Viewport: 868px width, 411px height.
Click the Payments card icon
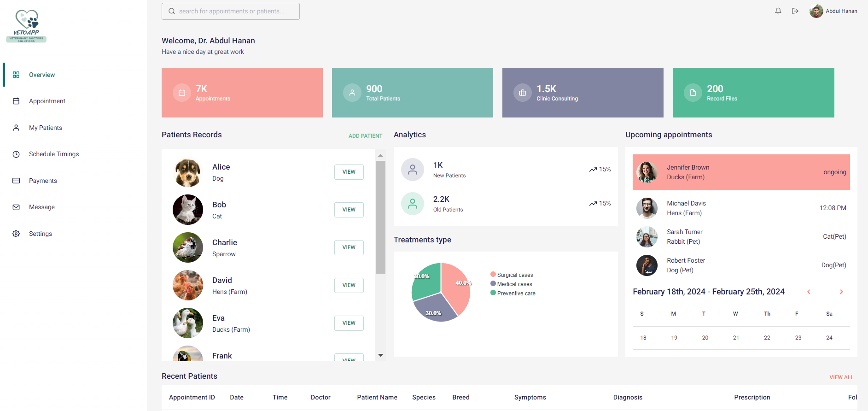16,181
